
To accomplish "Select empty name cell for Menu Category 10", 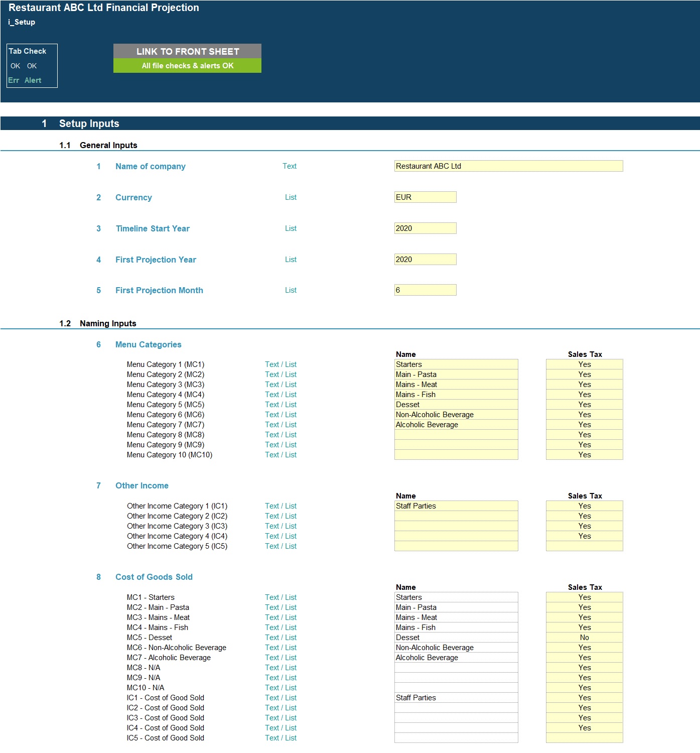I will pyautogui.click(x=456, y=455).
